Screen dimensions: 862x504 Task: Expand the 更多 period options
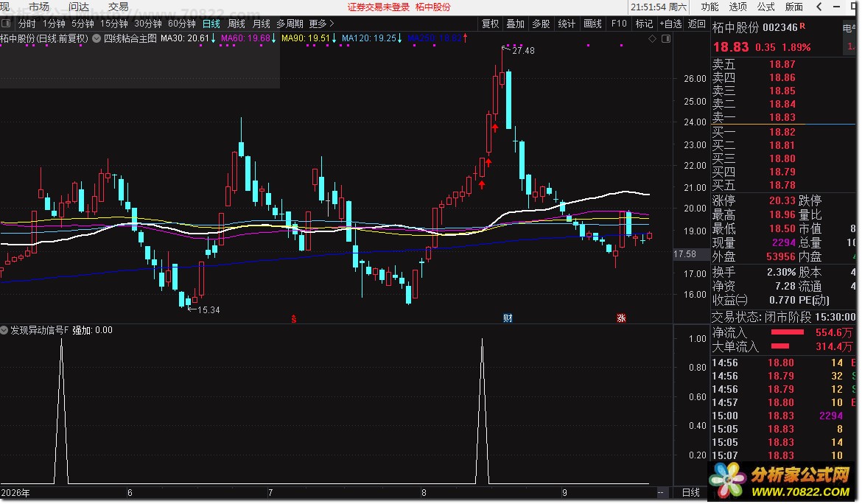coord(322,24)
